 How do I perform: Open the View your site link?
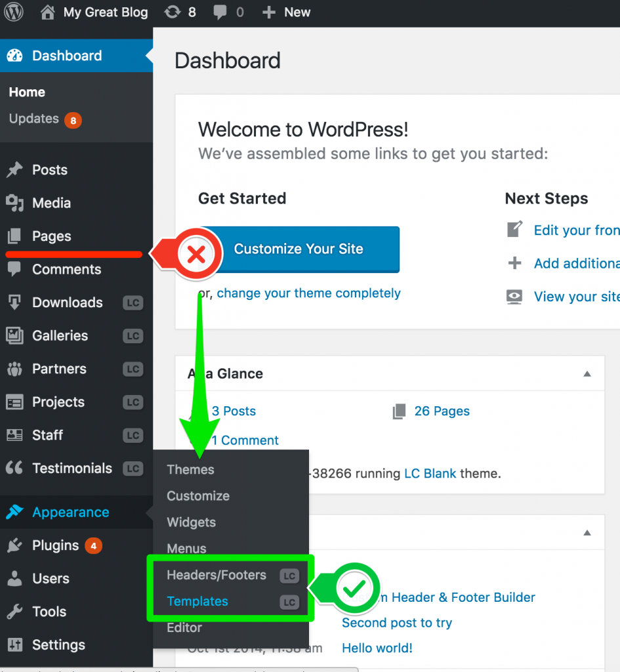pos(577,297)
